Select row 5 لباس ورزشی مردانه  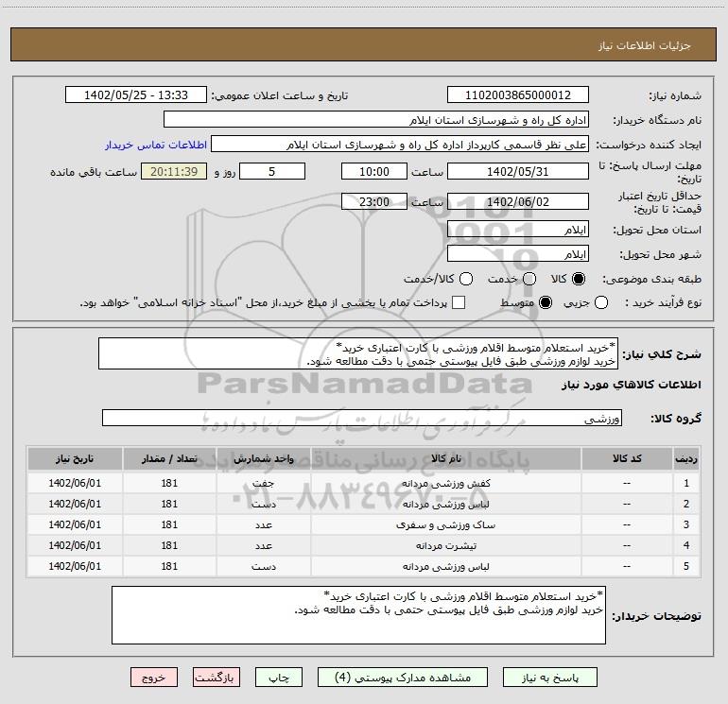[x=445, y=567]
